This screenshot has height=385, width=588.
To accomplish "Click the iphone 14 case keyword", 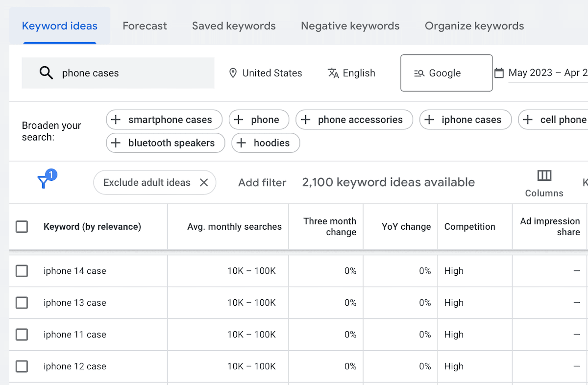I will pos(75,271).
